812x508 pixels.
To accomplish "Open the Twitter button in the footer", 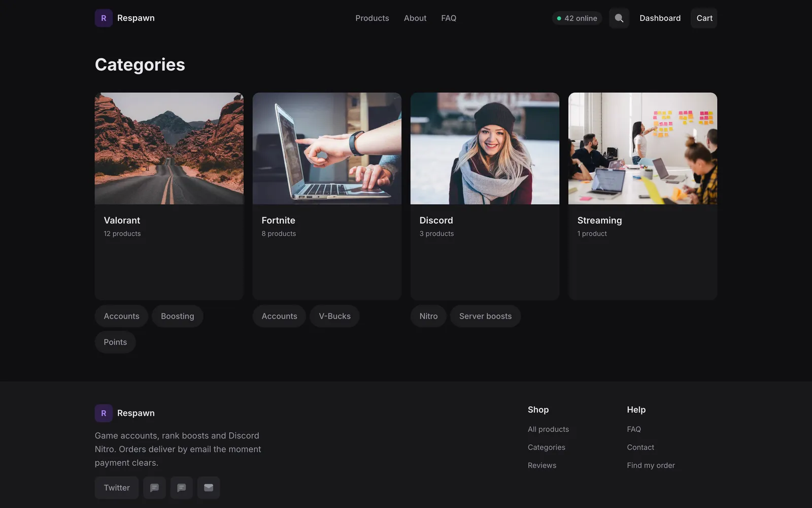I will [x=117, y=488].
